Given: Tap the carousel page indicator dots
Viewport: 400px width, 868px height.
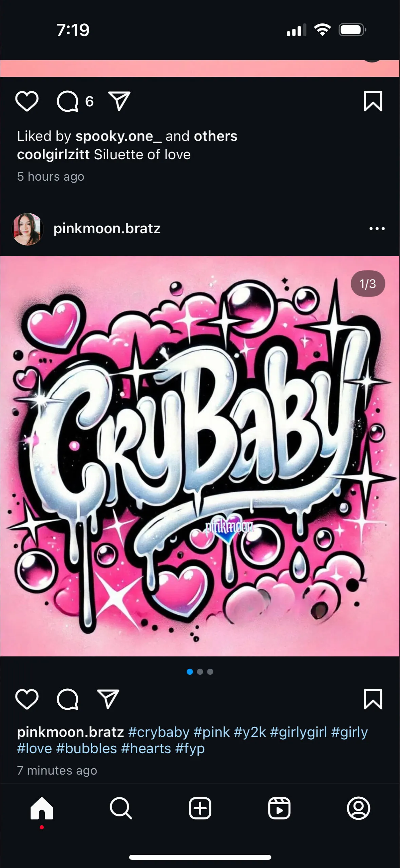Looking at the screenshot, I should point(200,671).
